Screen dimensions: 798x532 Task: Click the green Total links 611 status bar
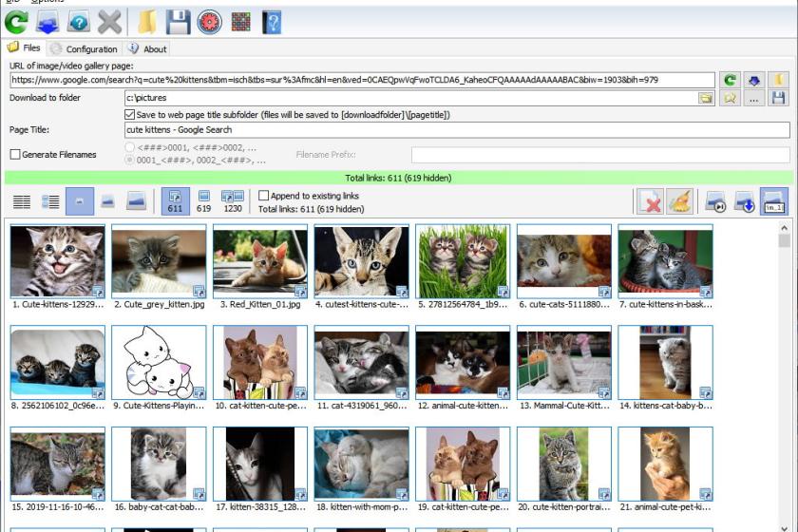(x=399, y=178)
